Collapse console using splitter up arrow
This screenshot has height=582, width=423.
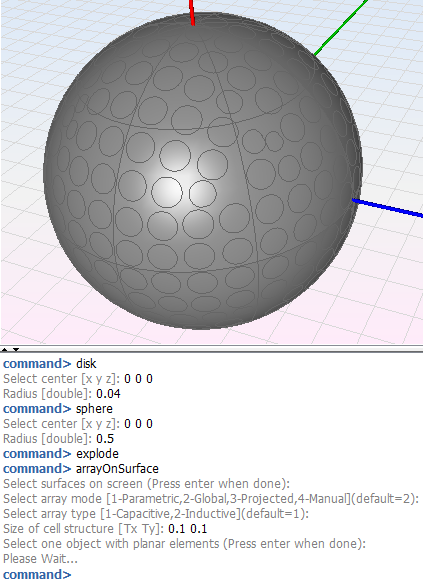[x=5, y=349]
